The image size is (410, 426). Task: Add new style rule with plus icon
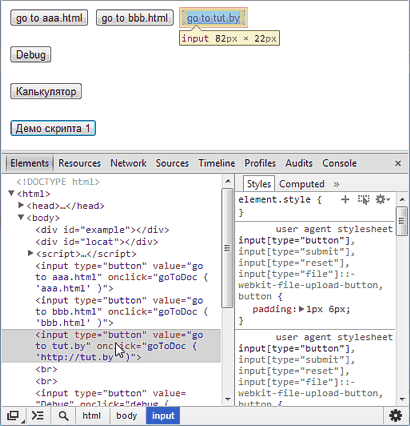tap(345, 199)
